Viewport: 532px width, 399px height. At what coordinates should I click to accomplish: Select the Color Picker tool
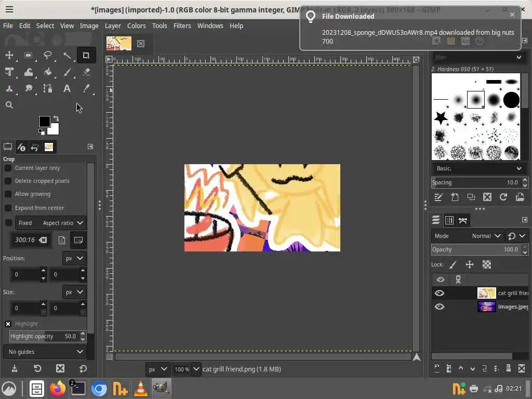(x=86, y=88)
